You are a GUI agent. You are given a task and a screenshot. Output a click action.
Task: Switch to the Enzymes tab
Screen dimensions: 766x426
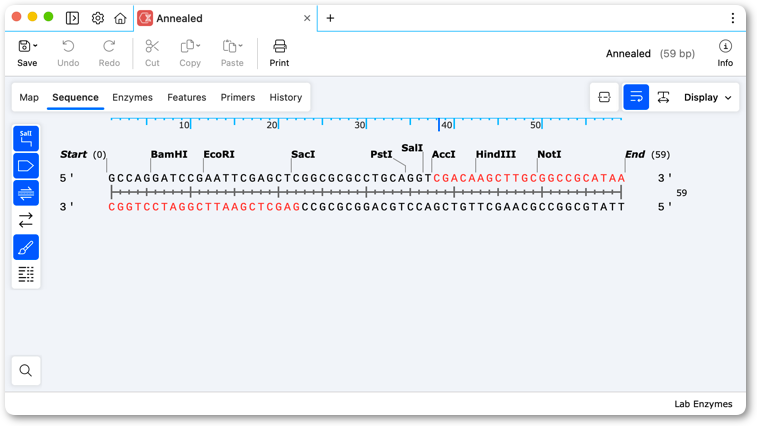coord(132,97)
